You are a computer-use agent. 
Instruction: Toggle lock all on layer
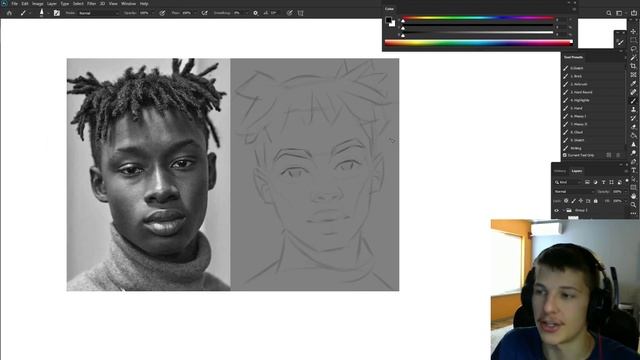click(596, 201)
